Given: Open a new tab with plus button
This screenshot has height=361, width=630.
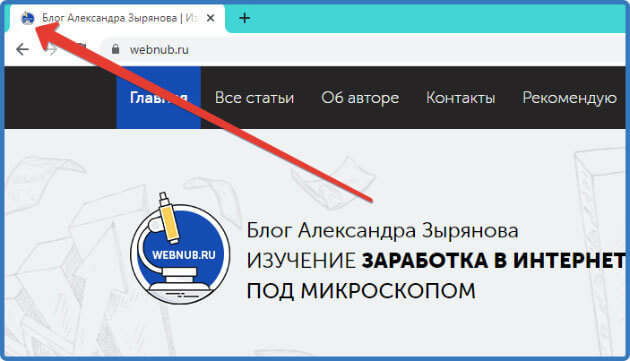Looking at the screenshot, I should tap(244, 18).
